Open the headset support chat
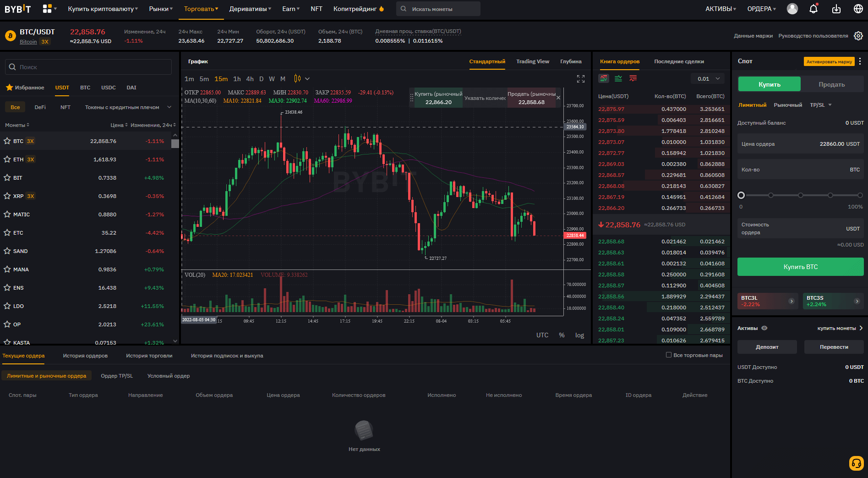Viewport: 868px width, 478px height. pyautogui.click(x=856, y=463)
